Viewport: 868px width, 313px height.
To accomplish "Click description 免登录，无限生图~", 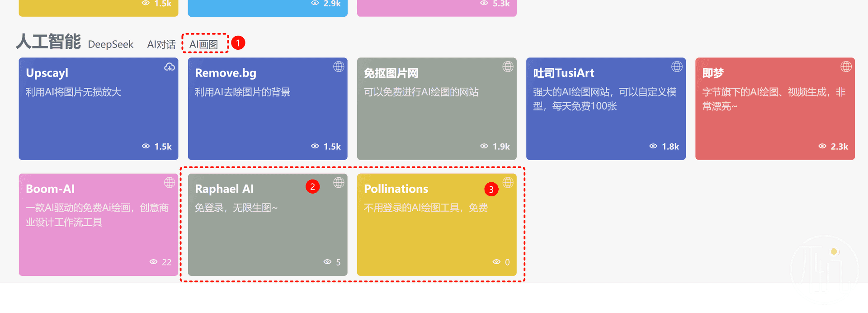I will point(236,208).
